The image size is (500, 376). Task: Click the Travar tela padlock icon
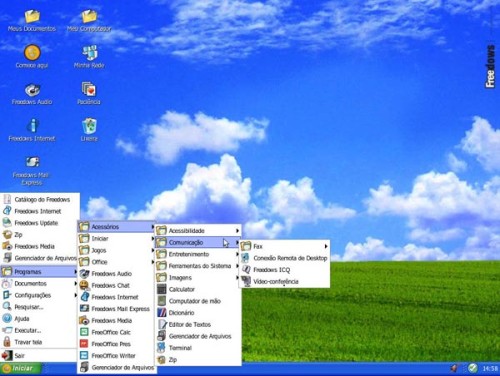7,342
